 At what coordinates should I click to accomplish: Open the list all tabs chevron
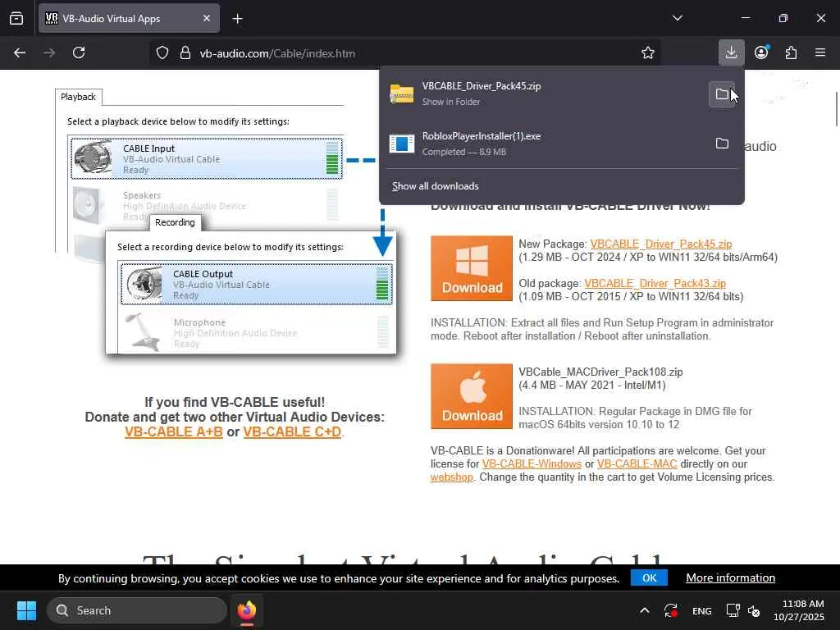pos(677,18)
